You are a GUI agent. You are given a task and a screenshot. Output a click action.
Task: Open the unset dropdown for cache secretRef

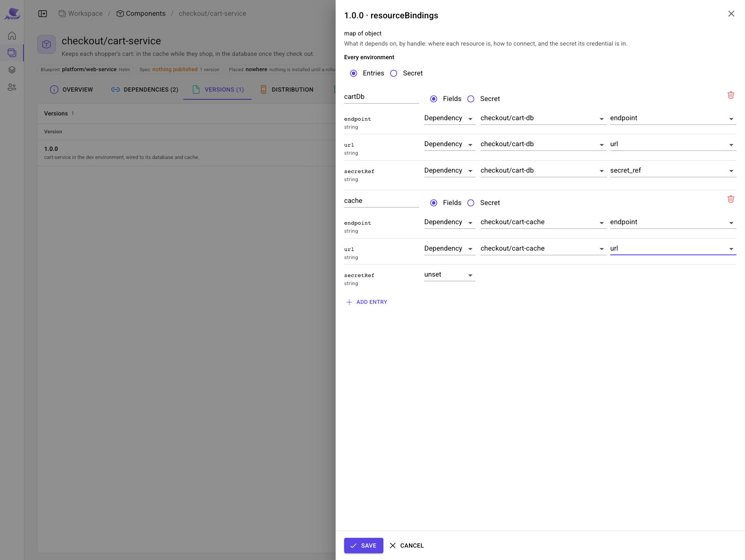449,275
